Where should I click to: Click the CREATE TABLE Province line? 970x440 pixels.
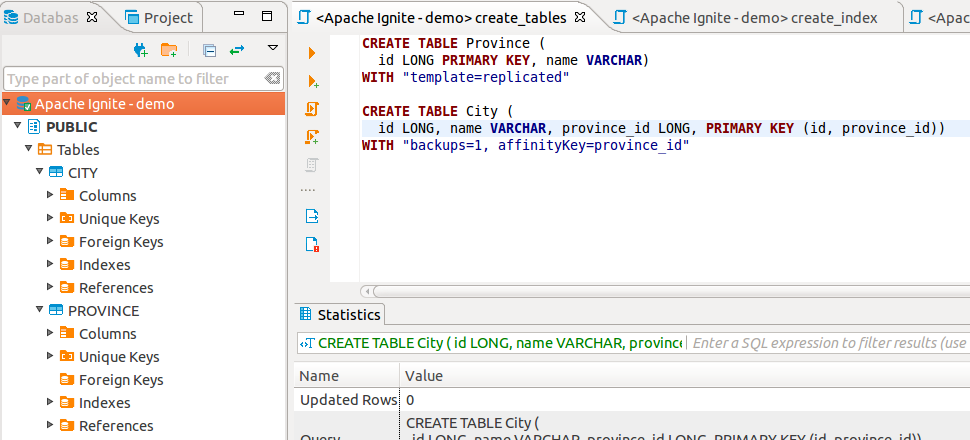pos(452,43)
